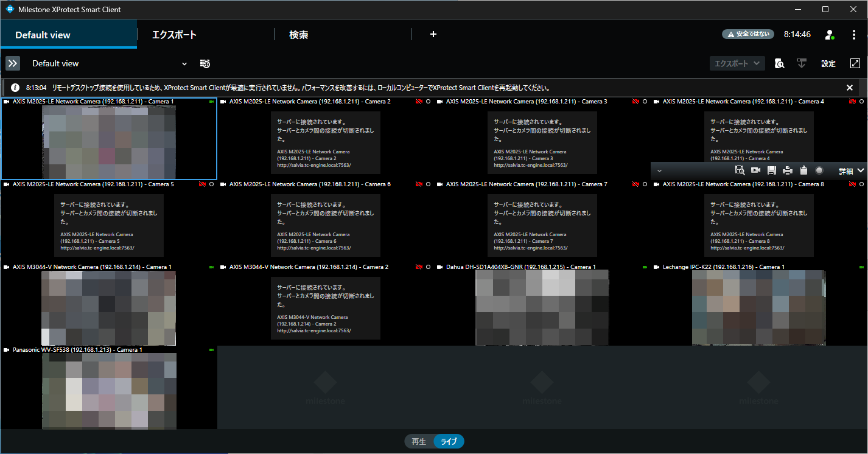Add a new tab with plus button
This screenshot has width=868, height=454.
433,35
